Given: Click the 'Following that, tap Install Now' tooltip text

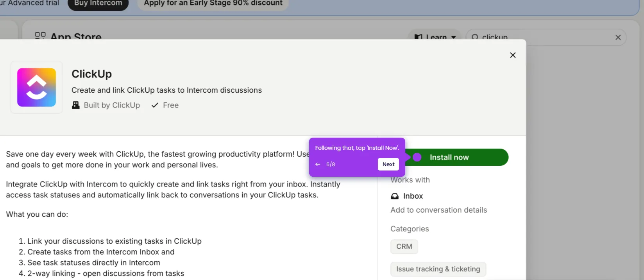Looking at the screenshot, I should tap(357, 148).
